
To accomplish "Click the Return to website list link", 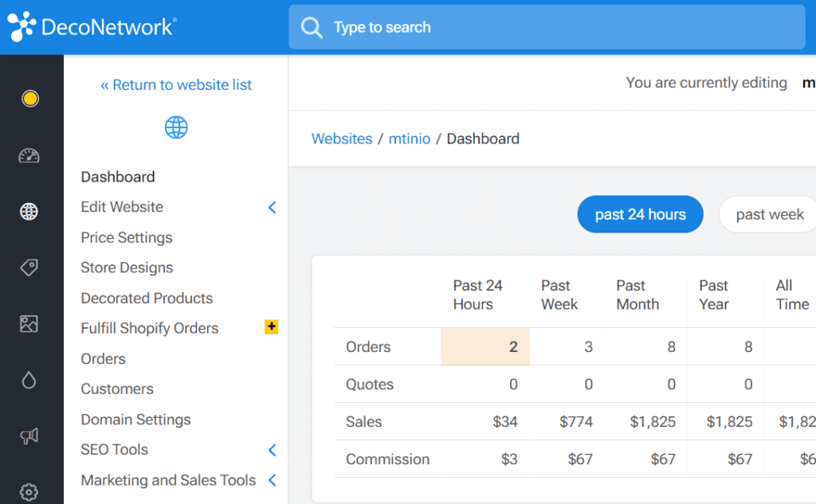I will 176,84.
